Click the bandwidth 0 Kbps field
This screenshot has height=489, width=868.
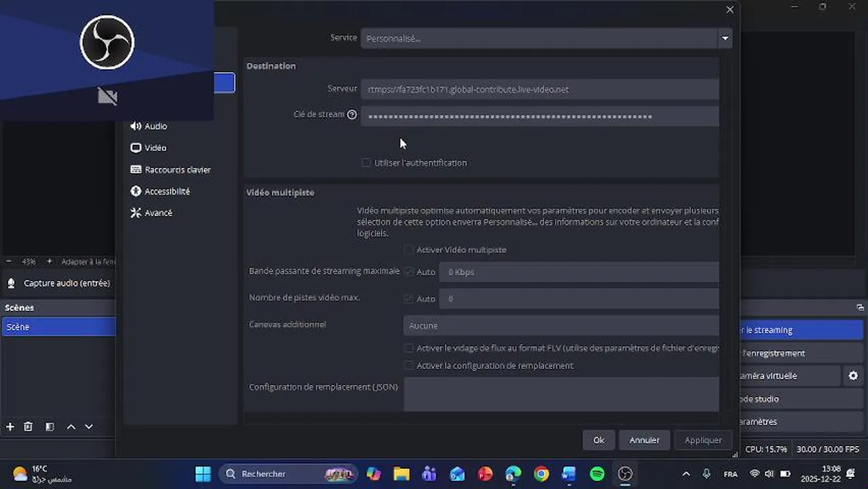[x=579, y=272]
